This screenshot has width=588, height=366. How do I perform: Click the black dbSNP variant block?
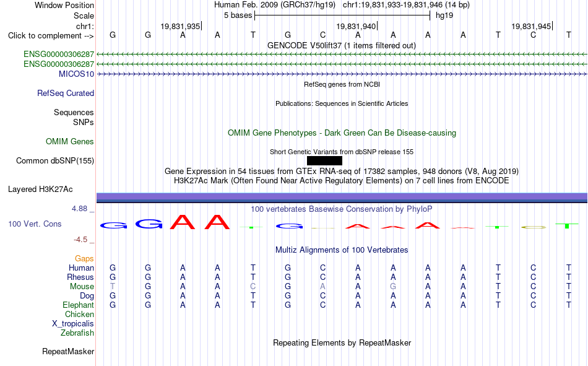click(324, 160)
